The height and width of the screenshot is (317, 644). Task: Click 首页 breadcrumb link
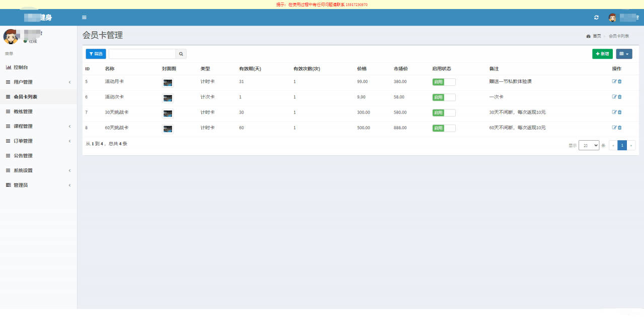click(x=597, y=36)
